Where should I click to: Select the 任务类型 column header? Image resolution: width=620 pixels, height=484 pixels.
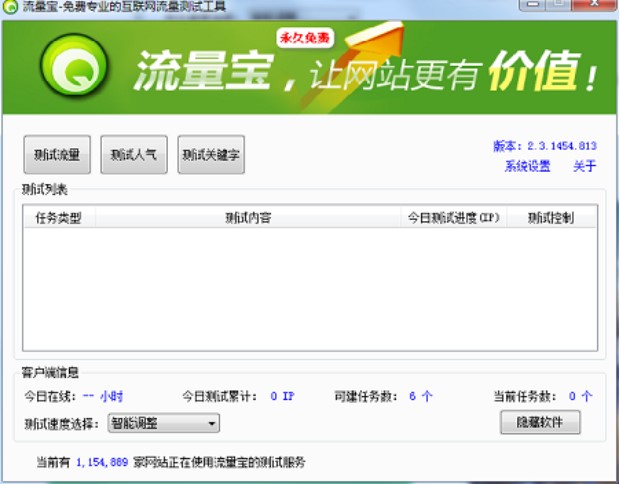(59, 217)
